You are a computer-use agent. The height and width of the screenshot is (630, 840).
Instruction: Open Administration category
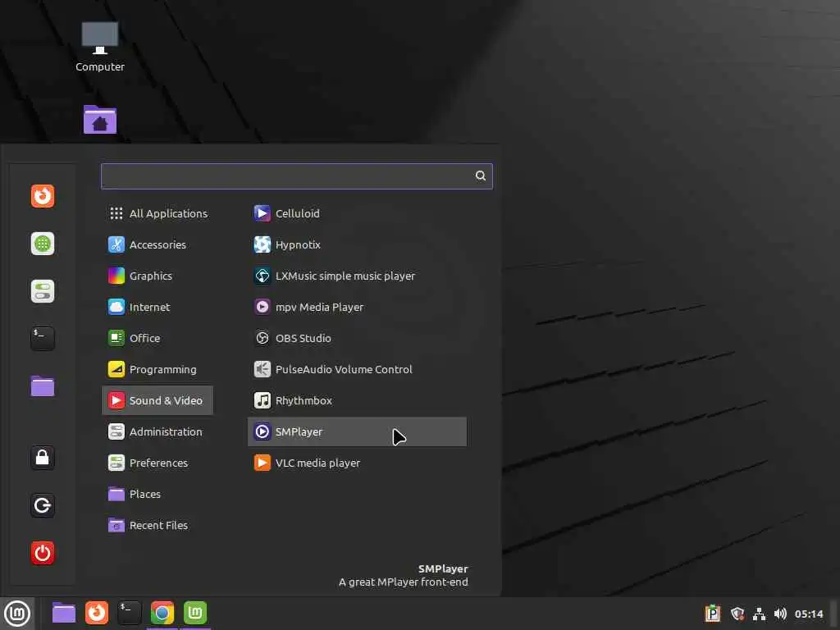pos(157,431)
